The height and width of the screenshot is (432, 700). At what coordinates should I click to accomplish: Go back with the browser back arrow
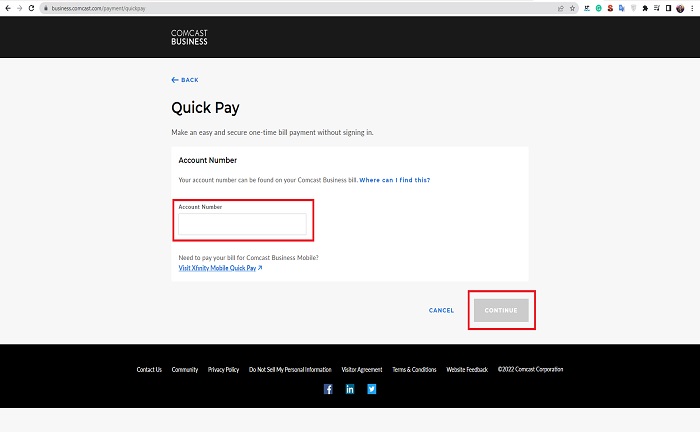click(x=8, y=8)
